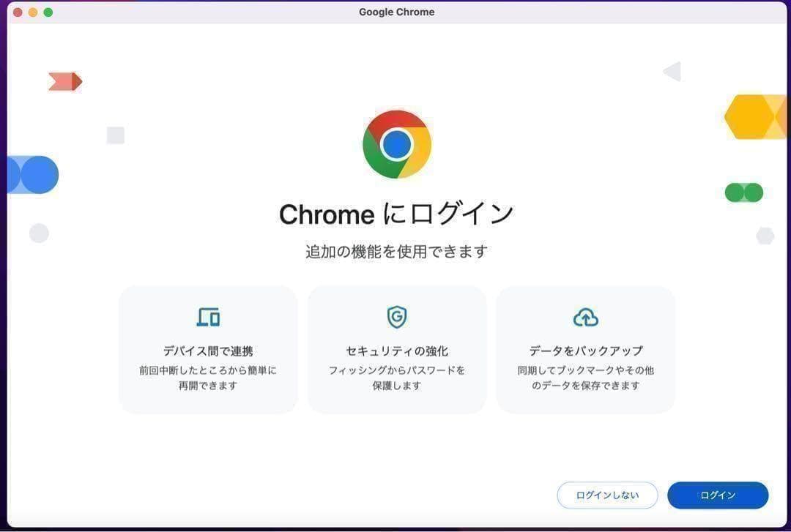Screen dimensions: 791x532
Task: Choose ログインしない to skip sign-in
Action: pos(607,495)
